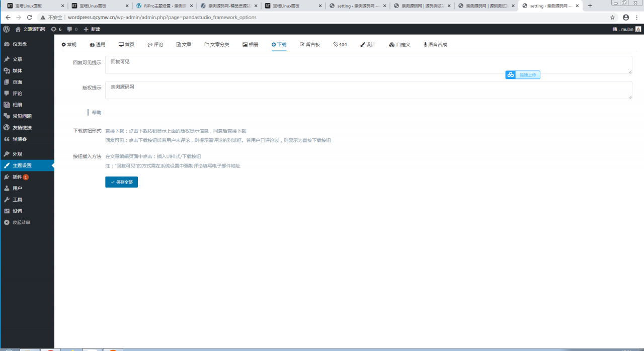This screenshot has width=644, height=351.
Task: Click the 回复可见提示 text area
Action: coord(368,65)
